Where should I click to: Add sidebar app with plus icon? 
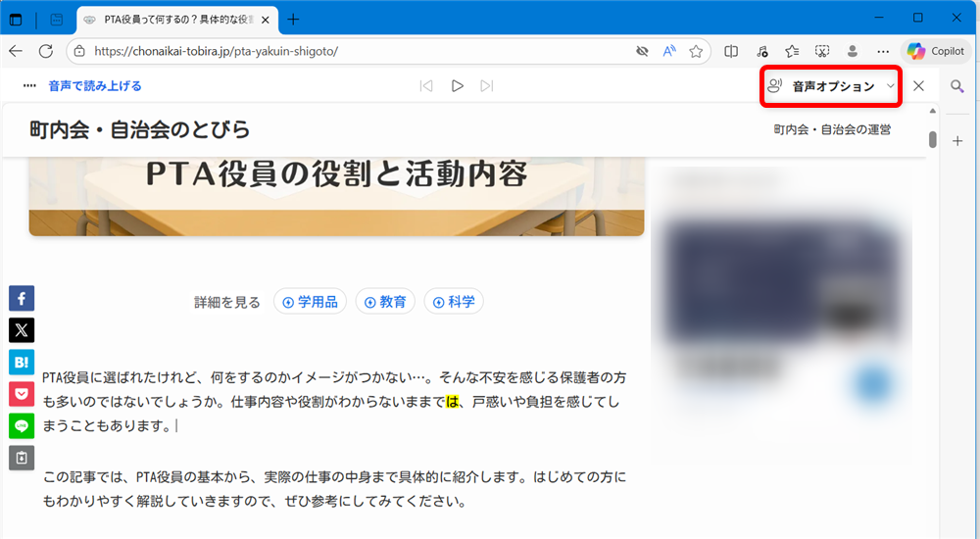(957, 141)
